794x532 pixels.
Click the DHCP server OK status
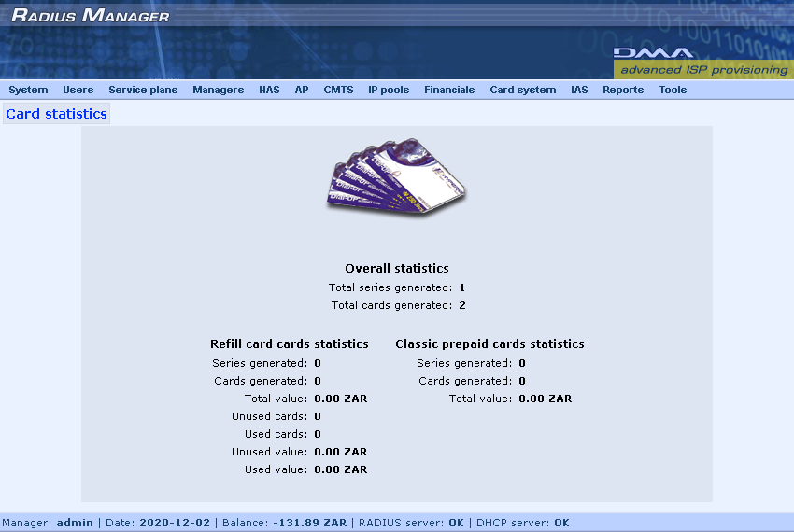click(x=522, y=523)
